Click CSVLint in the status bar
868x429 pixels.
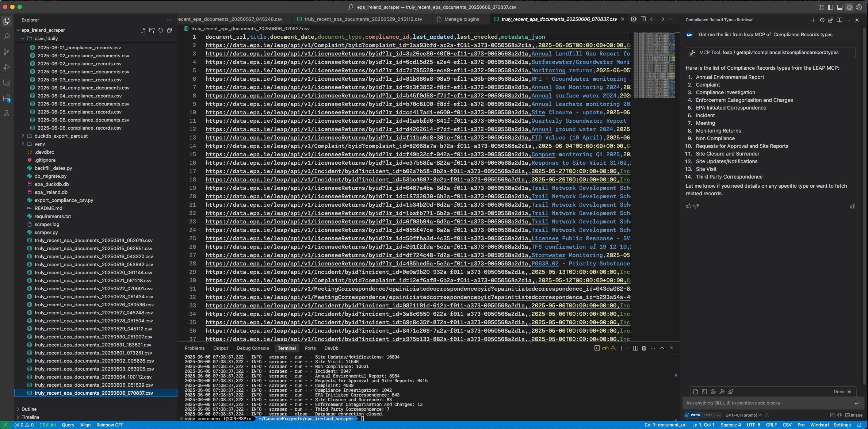pos(48,425)
